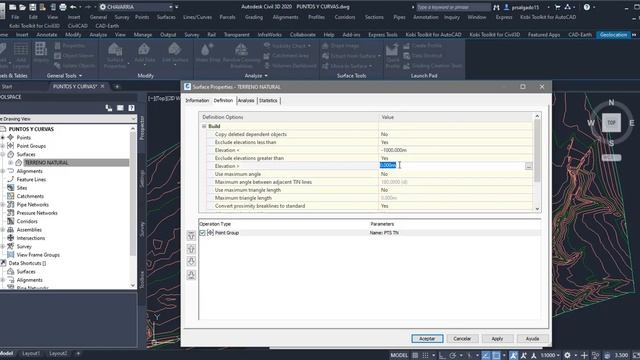Click the New drawing icon in quick access toolbar
The height and width of the screenshot is (360, 640).
click(13, 7)
